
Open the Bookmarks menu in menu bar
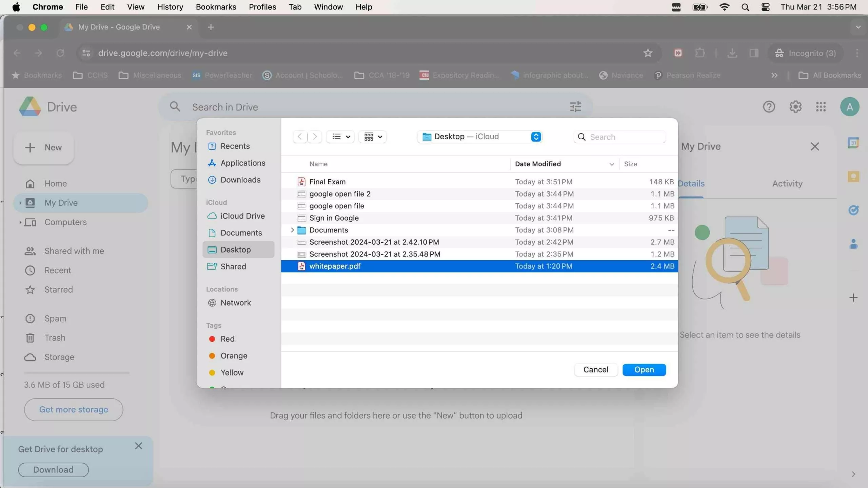point(216,7)
